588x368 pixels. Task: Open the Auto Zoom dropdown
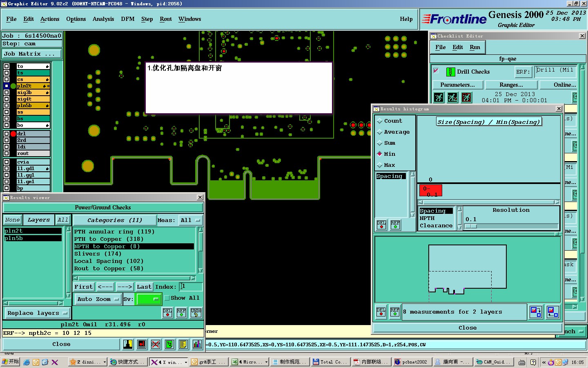point(98,299)
